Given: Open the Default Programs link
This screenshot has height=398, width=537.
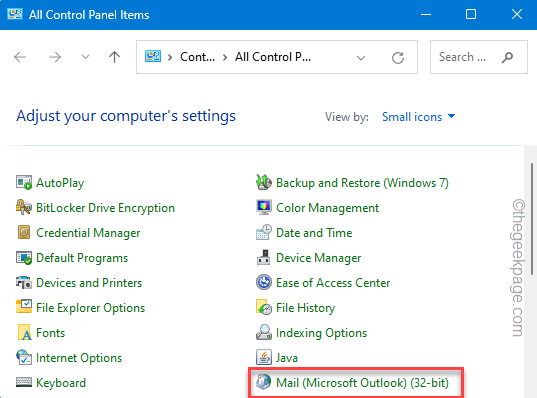Looking at the screenshot, I should 82,258.
